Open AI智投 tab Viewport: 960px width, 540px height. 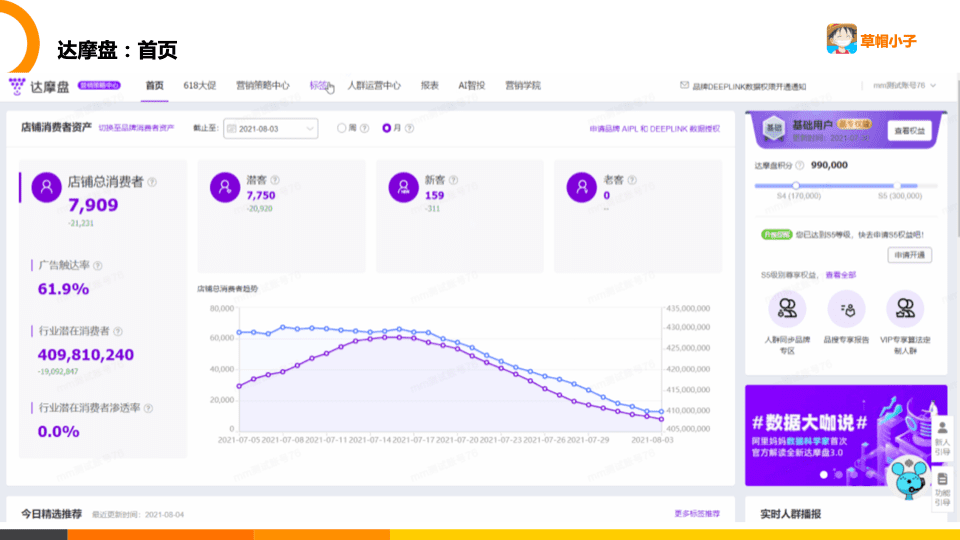[471, 86]
